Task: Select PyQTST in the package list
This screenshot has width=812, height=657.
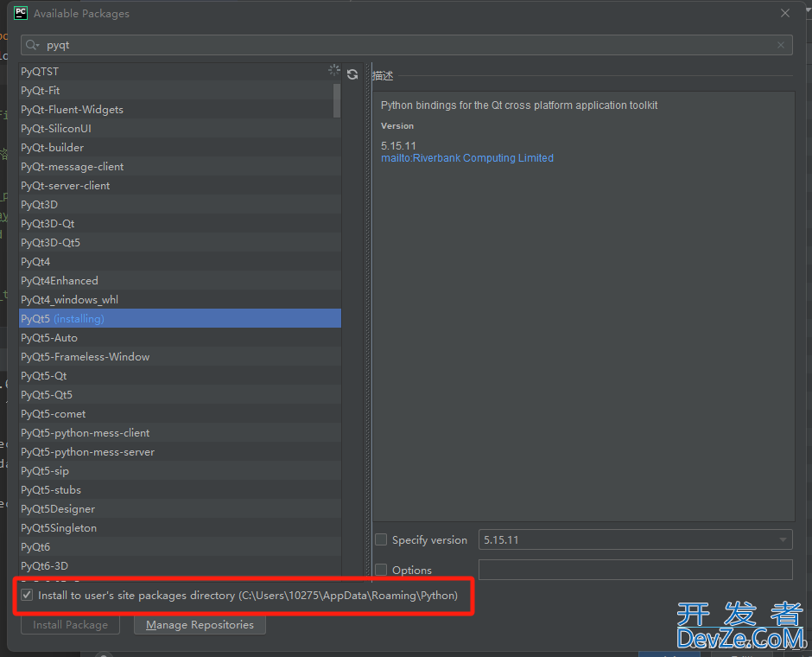Action: click(180, 72)
